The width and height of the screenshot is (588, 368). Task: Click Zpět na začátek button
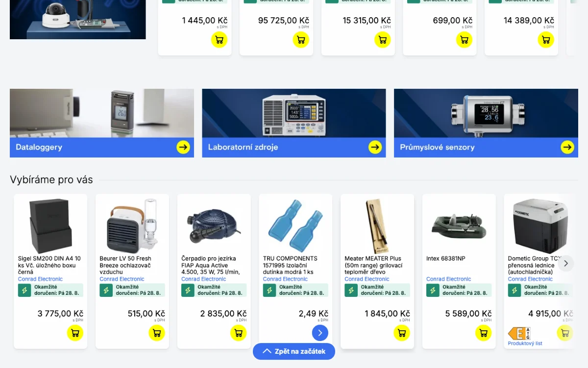click(x=294, y=351)
